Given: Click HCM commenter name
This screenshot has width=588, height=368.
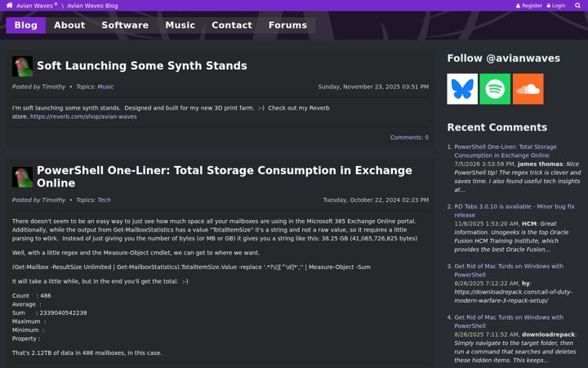Looking at the screenshot, I should point(529,224).
